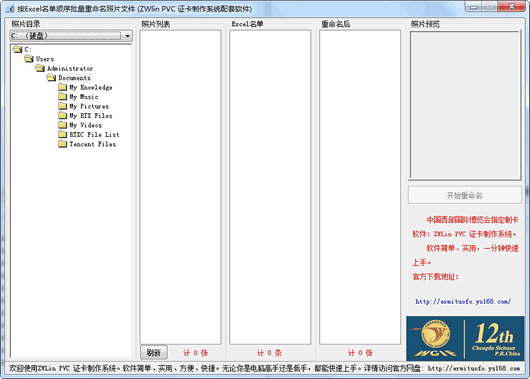Click the C: tree label
Image resolution: width=530 pixels, height=379 pixels.
28,49
